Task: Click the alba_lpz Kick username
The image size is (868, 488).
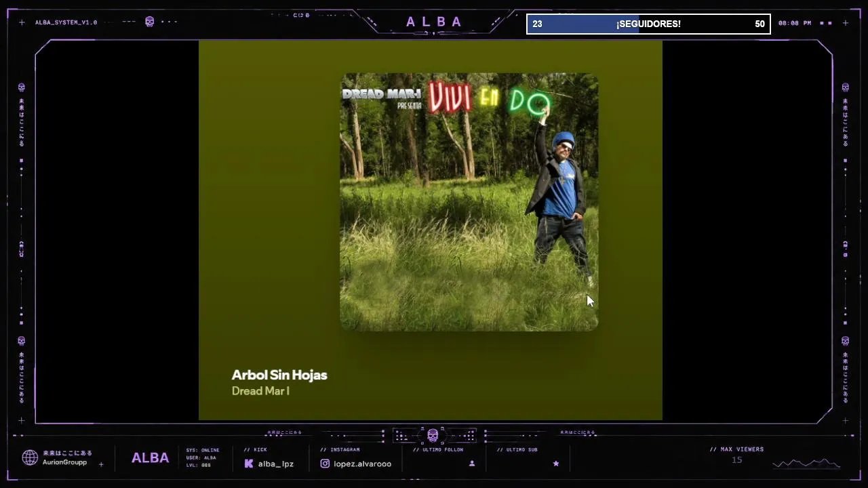Action: pyautogui.click(x=276, y=464)
